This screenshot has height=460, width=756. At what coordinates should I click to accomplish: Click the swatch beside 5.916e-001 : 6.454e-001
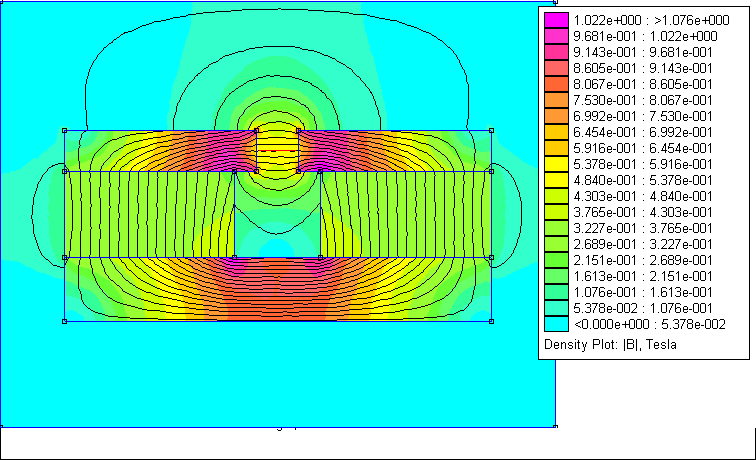(x=556, y=148)
